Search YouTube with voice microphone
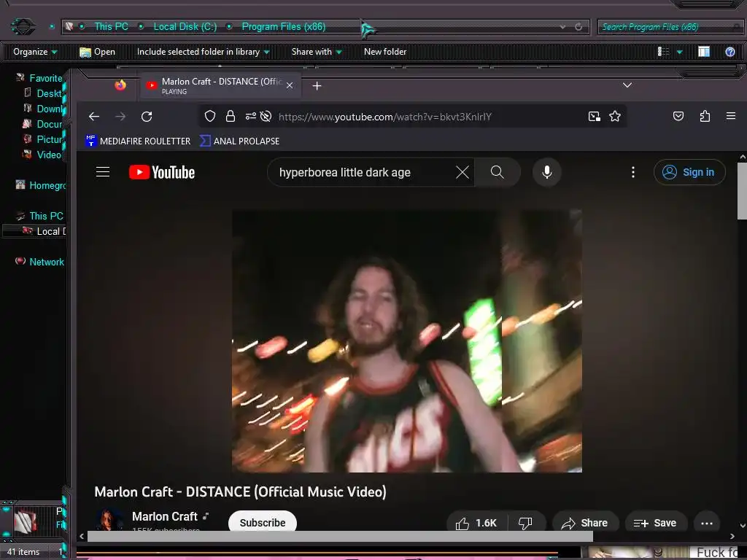The height and width of the screenshot is (560, 747). point(547,172)
